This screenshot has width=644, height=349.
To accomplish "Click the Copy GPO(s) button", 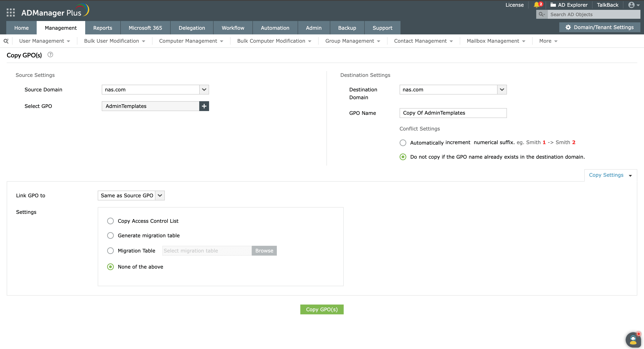I will tap(322, 309).
